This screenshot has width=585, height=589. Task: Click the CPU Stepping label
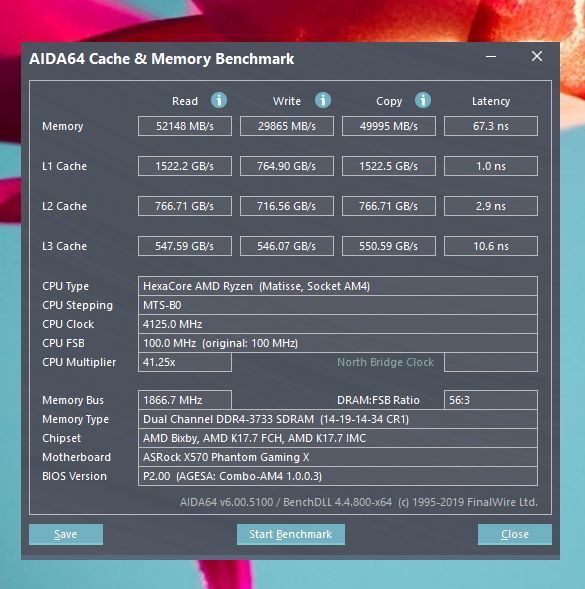77,305
